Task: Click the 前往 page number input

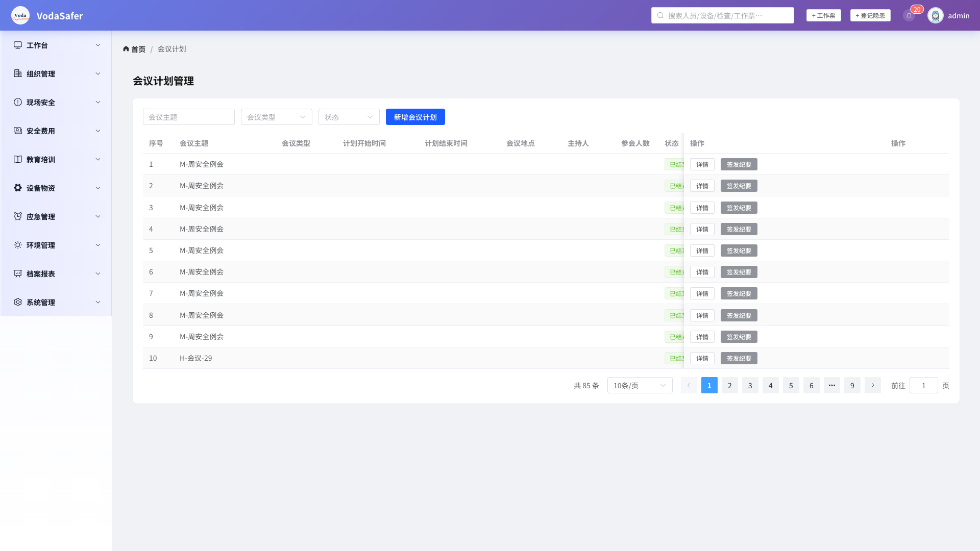Action: pyautogui.click(x=924, y=385)
